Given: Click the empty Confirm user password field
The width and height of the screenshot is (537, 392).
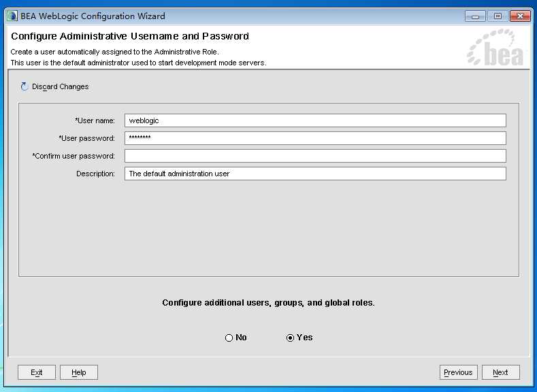Looking at the screenshot, I should pyautogui.click(x=315, y=156).
